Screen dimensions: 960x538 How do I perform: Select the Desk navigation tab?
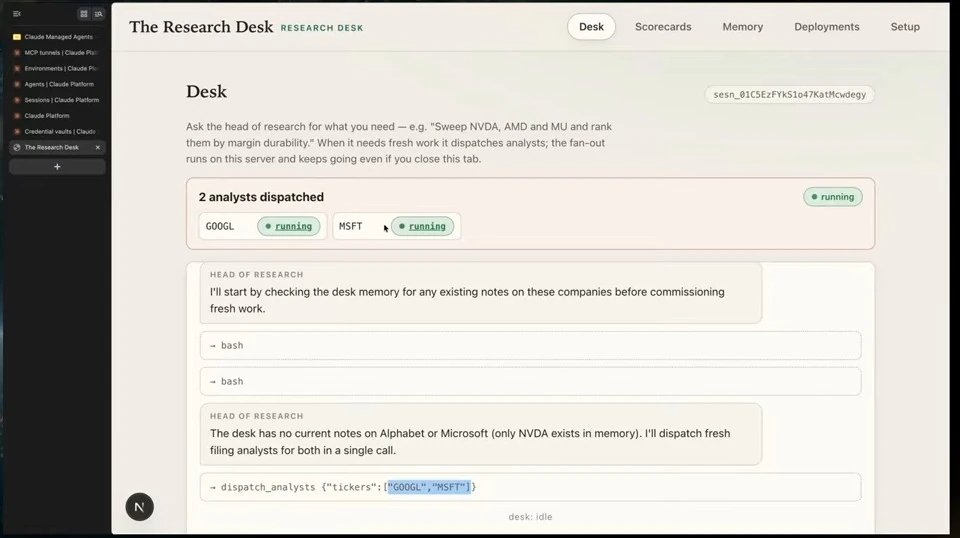pyautogui.click(x=591, y=27)
